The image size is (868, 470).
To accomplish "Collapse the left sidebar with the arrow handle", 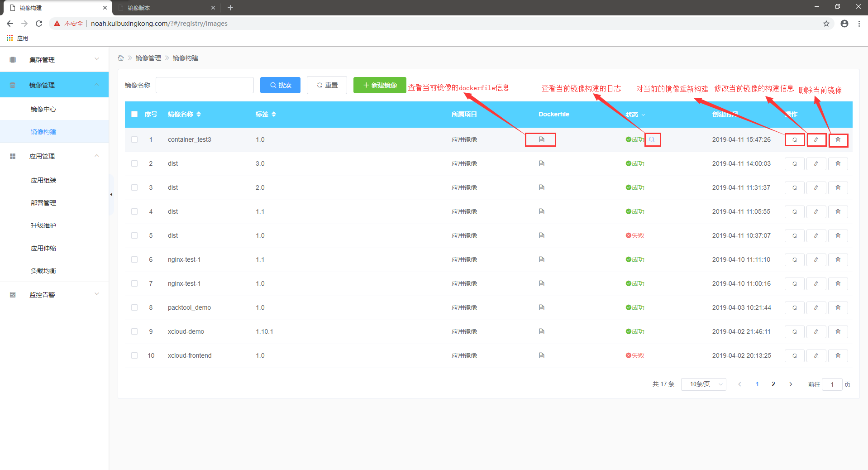I will (x=111, y=195).
